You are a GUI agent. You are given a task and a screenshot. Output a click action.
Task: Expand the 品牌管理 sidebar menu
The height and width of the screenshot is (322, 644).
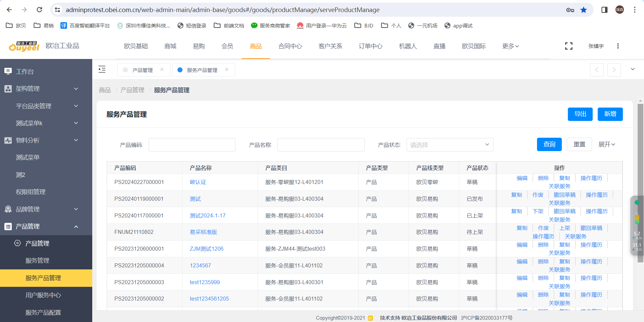[x=46, y=209]
